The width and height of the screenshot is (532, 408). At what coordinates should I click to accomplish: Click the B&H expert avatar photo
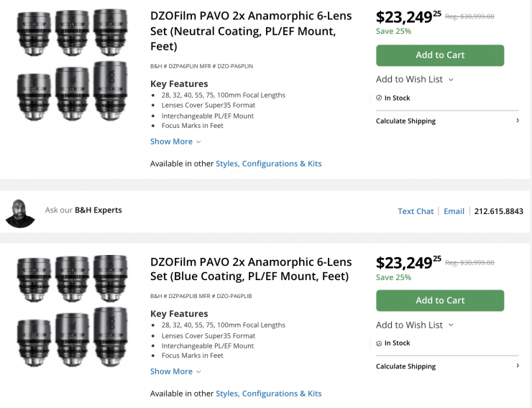[20, 212]
